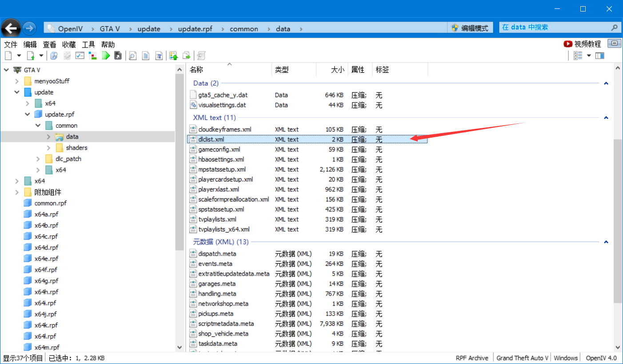Image resolution: width=623 pixels, height=364 pixels.
Task: Collapse the Data (2) file group
Action: pos(606,83)
